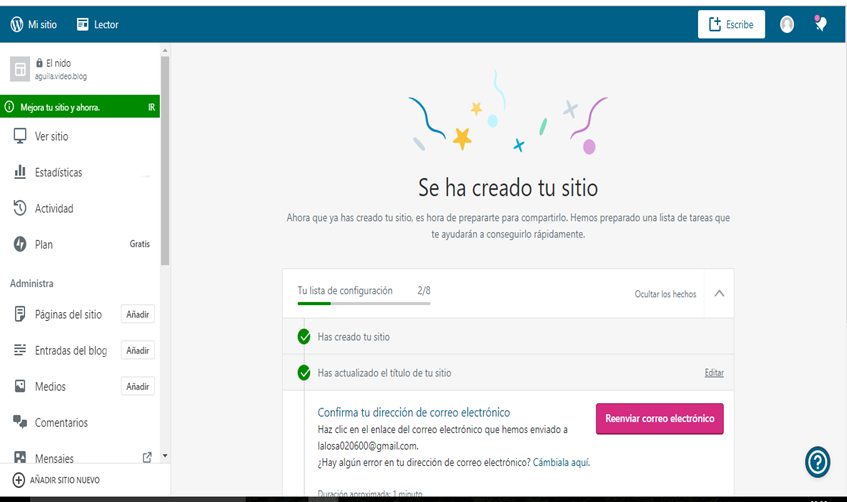
Task: Click the Escribe button
Action: (x=731, y=24)
